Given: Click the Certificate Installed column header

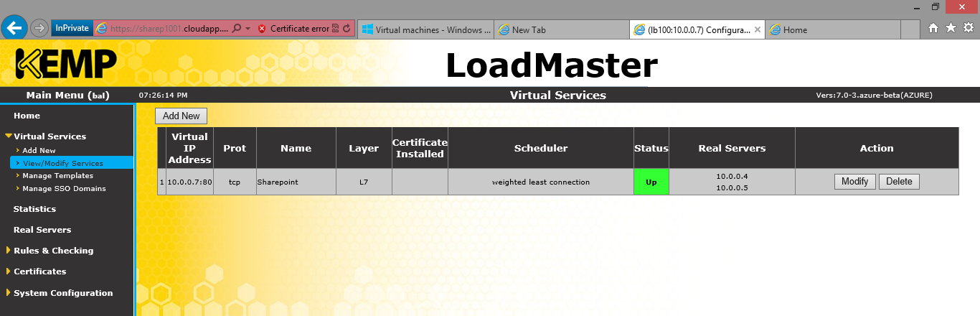Looking at the screenshot, I should pos(420,148).
